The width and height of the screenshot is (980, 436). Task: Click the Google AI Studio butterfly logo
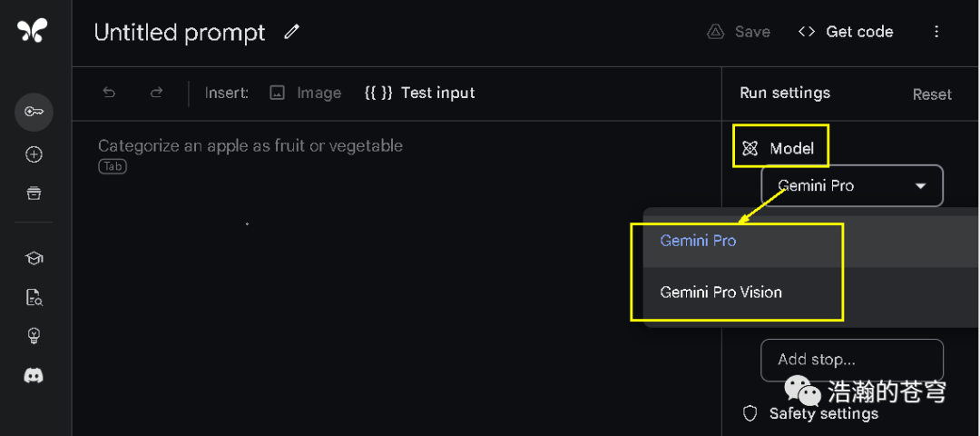pyautogui.click(x=32, y=31)
